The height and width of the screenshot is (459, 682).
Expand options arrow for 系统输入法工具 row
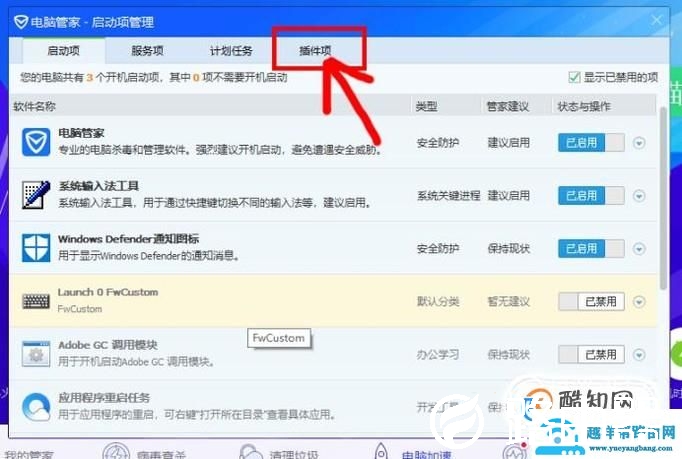point(639,196)
